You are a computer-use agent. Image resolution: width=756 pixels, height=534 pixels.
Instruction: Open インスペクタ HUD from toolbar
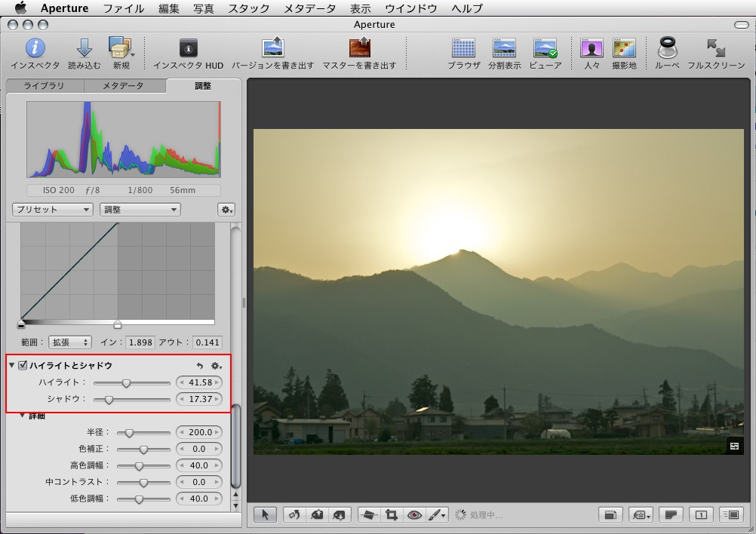click(x=188, y=48)
